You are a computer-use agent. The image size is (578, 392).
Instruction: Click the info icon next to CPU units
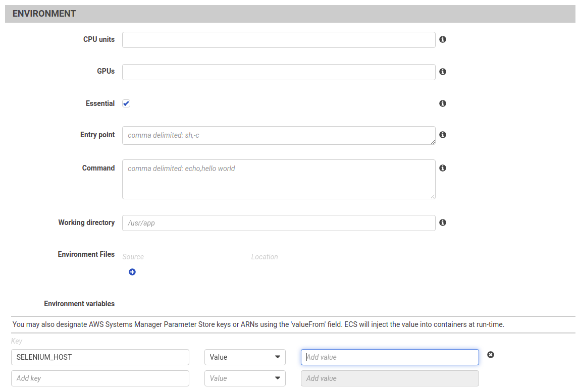443,39
